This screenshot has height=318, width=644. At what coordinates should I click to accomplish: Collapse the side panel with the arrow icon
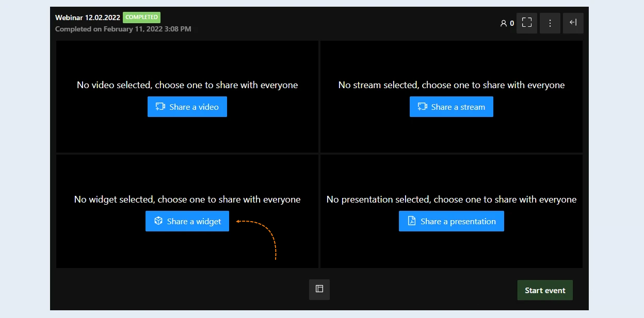[x=573, y=23]
